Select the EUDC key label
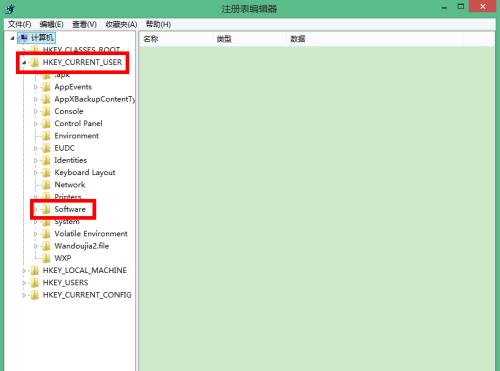This screenshot has width=500, height=371. pyautogui.click(x=64, y=148)
